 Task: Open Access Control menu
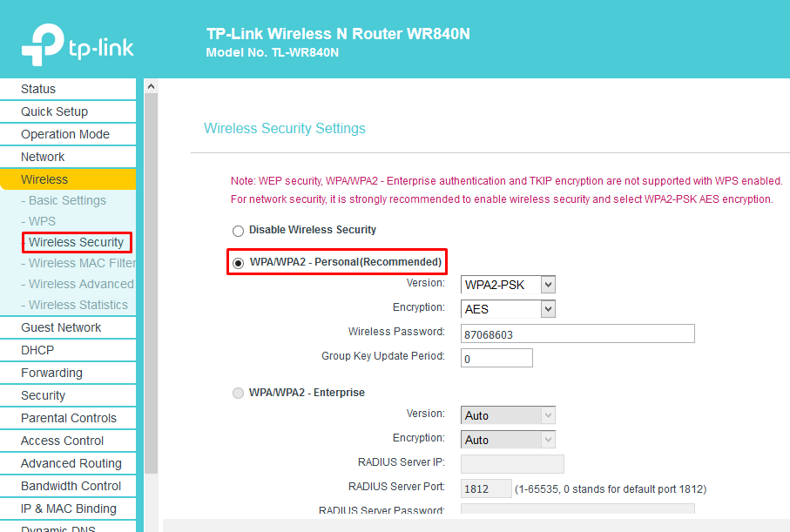point(68,441)
